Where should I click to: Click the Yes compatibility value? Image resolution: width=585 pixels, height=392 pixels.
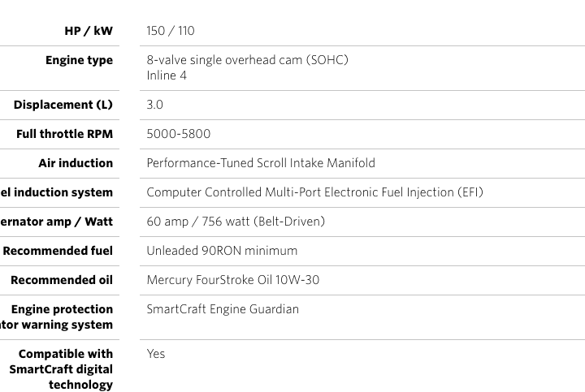[156, 354]
